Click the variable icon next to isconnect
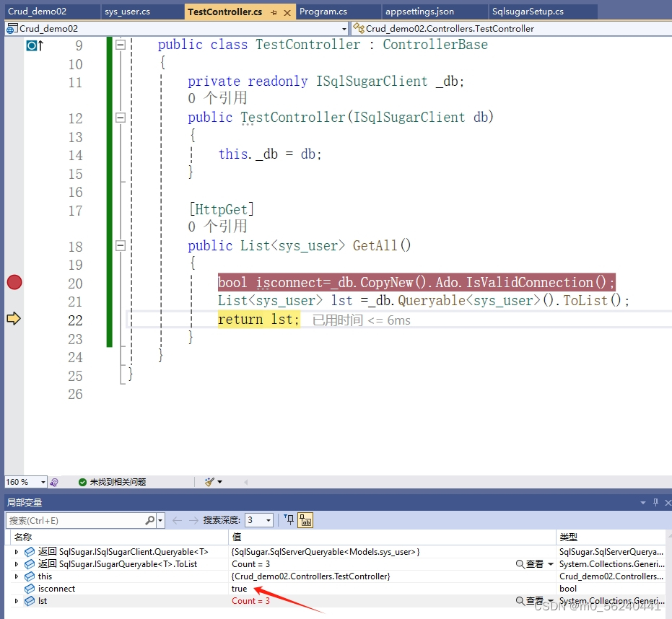This screenshot has height=619, width=672. pos(30,589)
